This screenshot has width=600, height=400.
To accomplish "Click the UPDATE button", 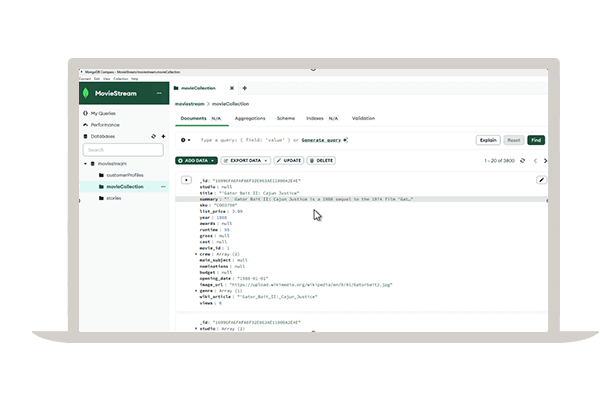I will 289,161.
